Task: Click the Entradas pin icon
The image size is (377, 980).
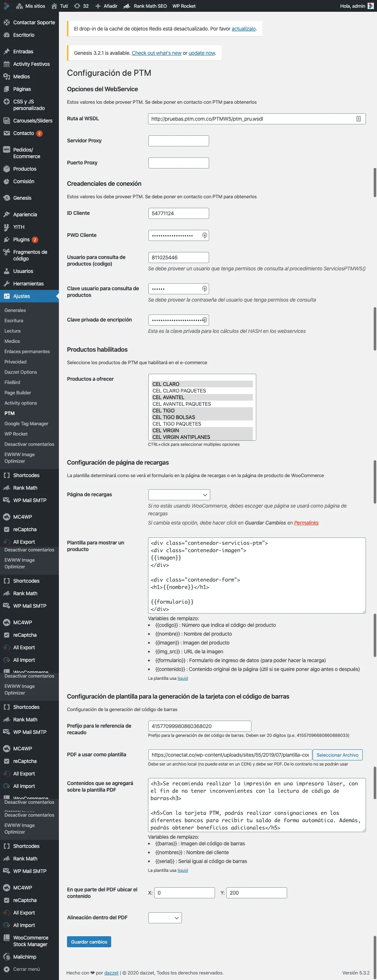Action: [x=7, y=52]
